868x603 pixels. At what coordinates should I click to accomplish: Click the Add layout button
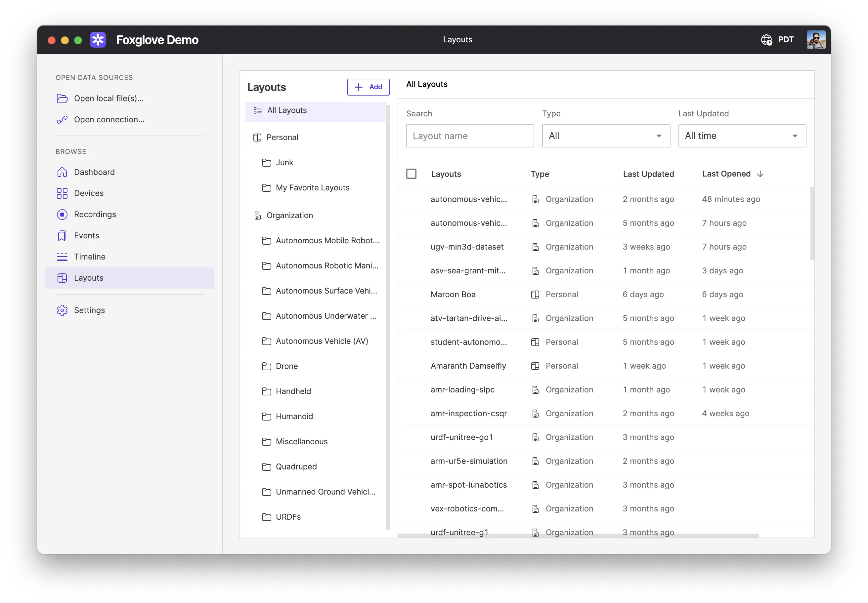pyautogui.click(x=368, y=87)
